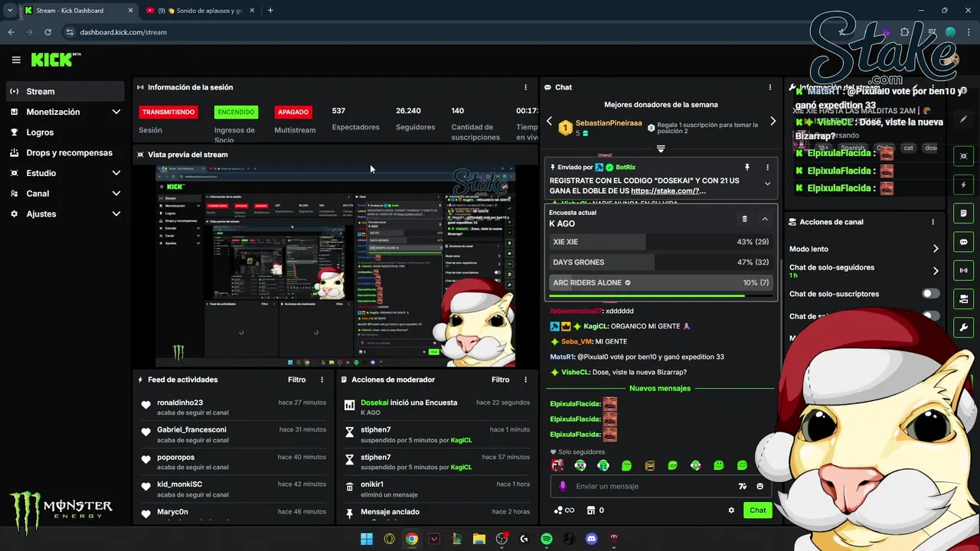Select the XIE XIE poll option

tap(661, 242)
